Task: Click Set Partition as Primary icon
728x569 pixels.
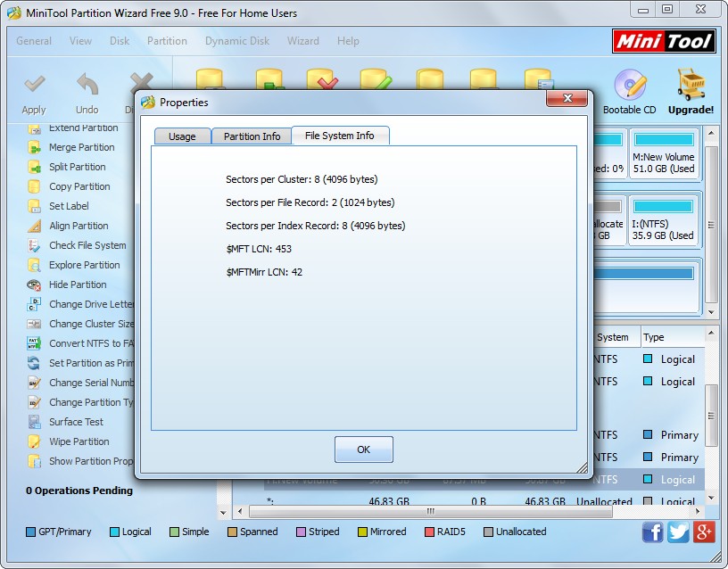Action: point(34,363)
